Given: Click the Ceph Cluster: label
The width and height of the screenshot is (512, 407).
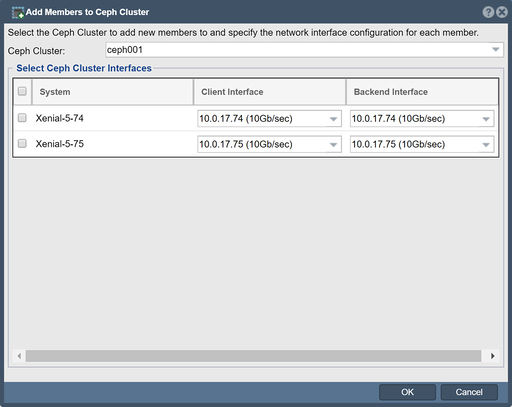Looking at the screenshot, I should coord(36,51).
